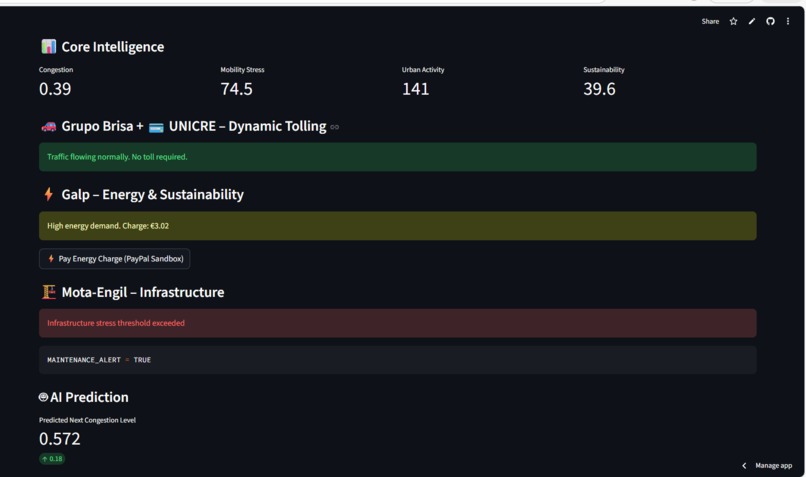Viewport: 806px width, 477px height.
Task: Click the Mota-Engil – Infrastructure heading
Action: pos(143,292)
